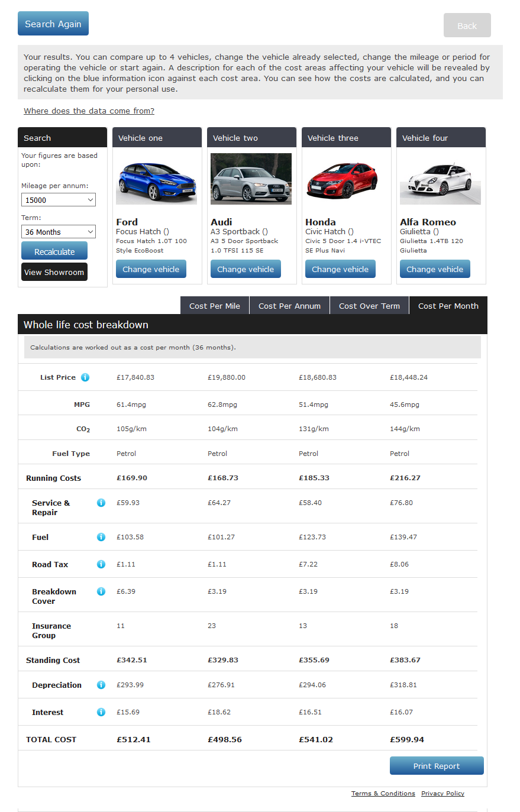Open Terms & Conditions link
The height and width of the screenshot is (812, 520).
[383, 794]
